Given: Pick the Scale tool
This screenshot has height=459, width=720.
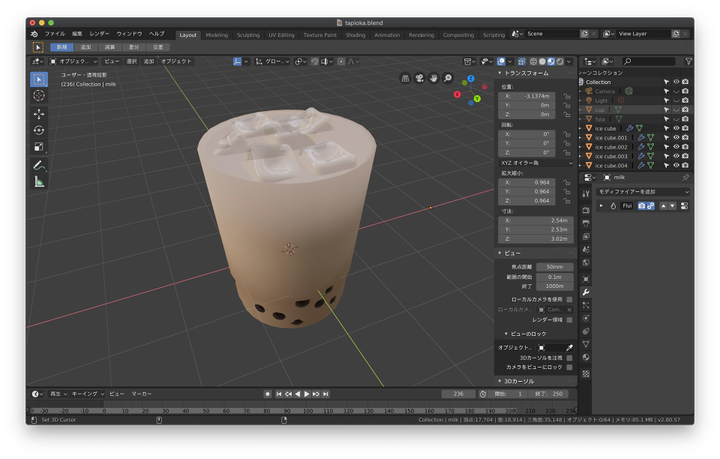Looking at the screenshot, I should (39, 147).
